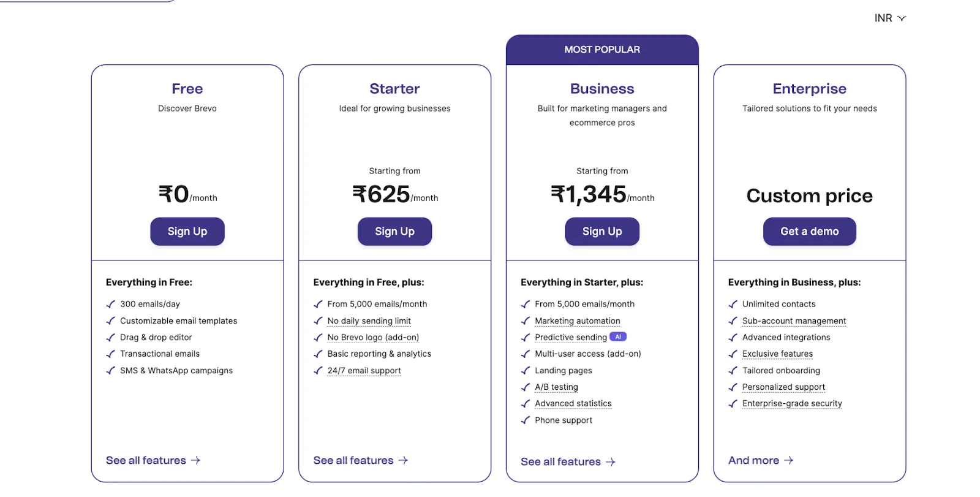Screen dimensions: 980x497
Task: Click the checkmark next to Unlimited contacts
Action: [x=733, y=304]
